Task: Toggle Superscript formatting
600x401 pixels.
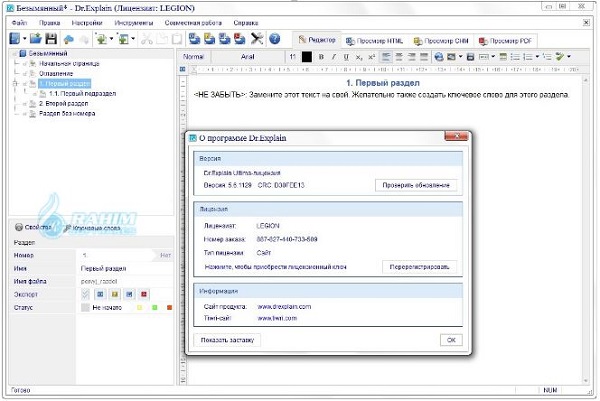Action: coord(371,57)
